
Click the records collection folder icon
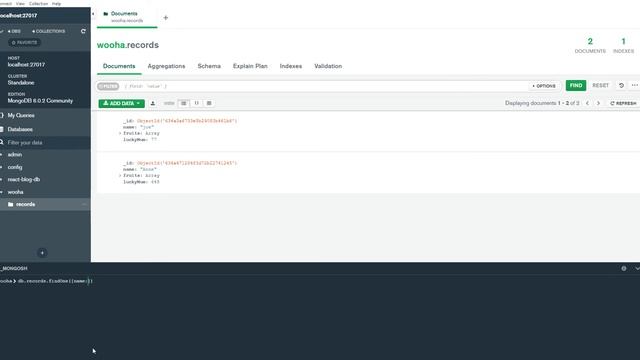pos(11,204)
